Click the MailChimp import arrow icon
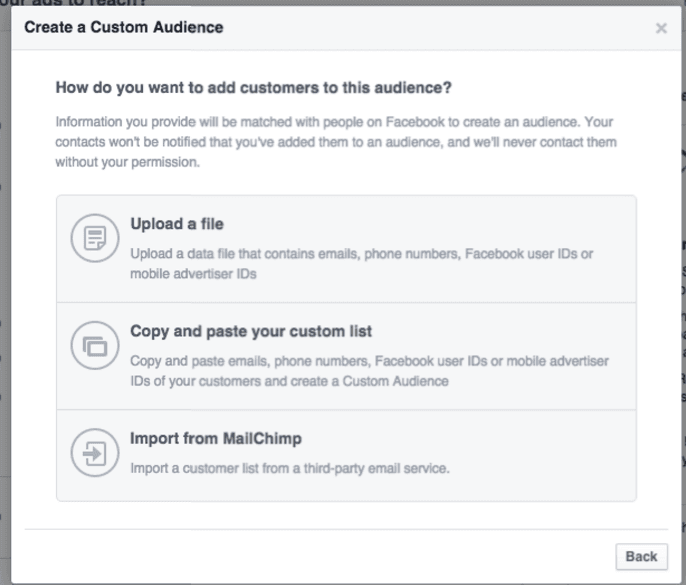Screen dimensions: 686x585 point(87,453)
